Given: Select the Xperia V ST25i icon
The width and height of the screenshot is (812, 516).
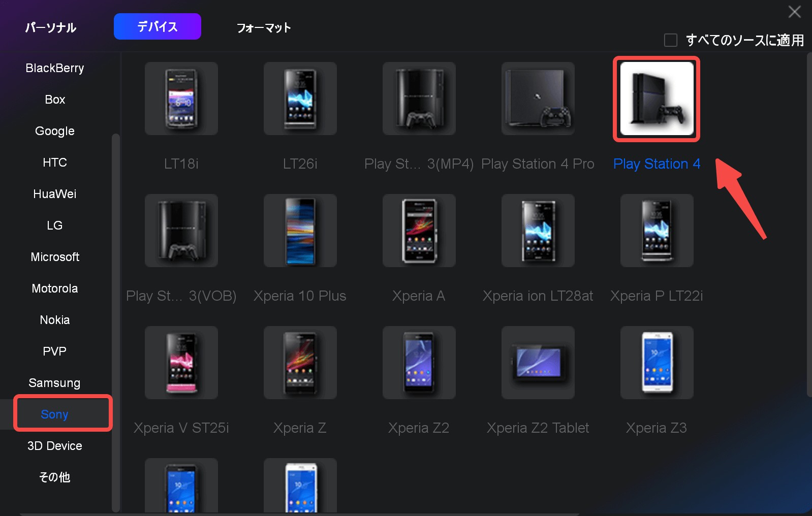Looking at the screenshot, I should [181, 363].
